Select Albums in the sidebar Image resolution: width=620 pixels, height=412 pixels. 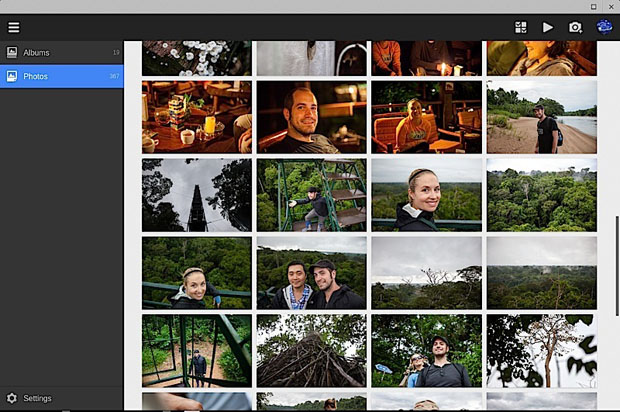coord(62,53)
